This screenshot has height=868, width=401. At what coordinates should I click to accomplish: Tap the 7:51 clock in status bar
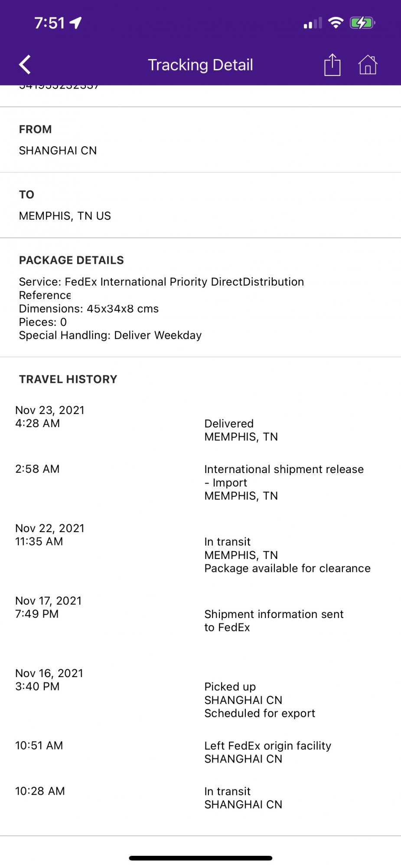(x=49, y=23)
